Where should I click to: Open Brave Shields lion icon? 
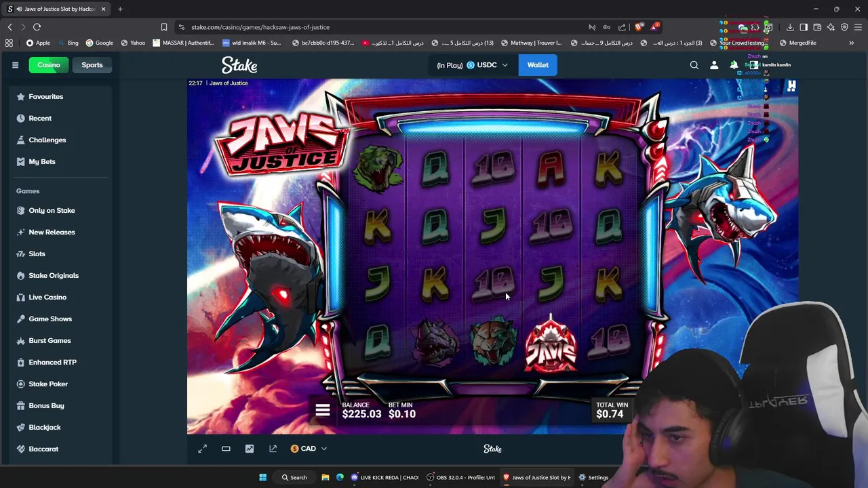point(639,27)
